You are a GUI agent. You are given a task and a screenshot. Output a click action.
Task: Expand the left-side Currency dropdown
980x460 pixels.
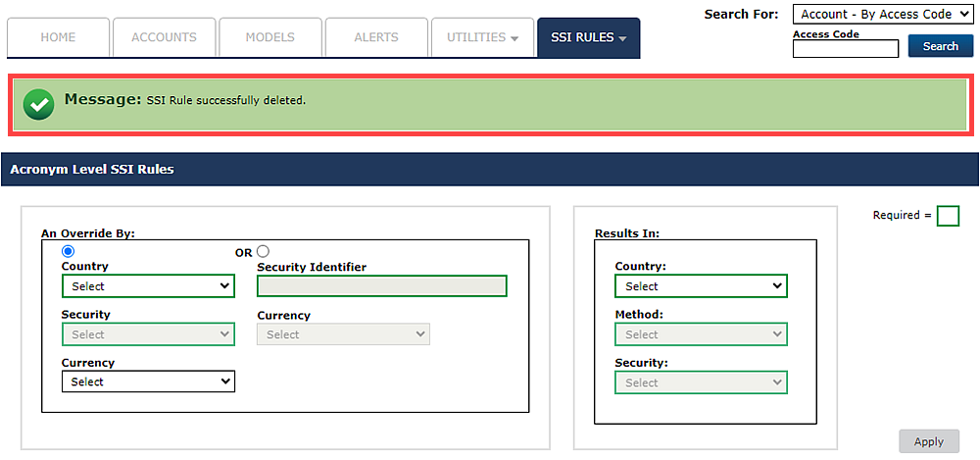tap(148, 382)
